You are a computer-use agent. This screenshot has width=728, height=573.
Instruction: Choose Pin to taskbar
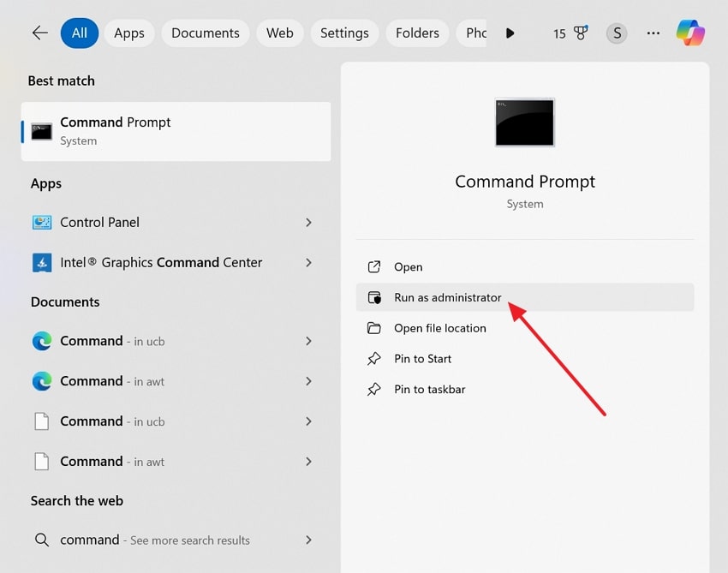tap(525, 389)
